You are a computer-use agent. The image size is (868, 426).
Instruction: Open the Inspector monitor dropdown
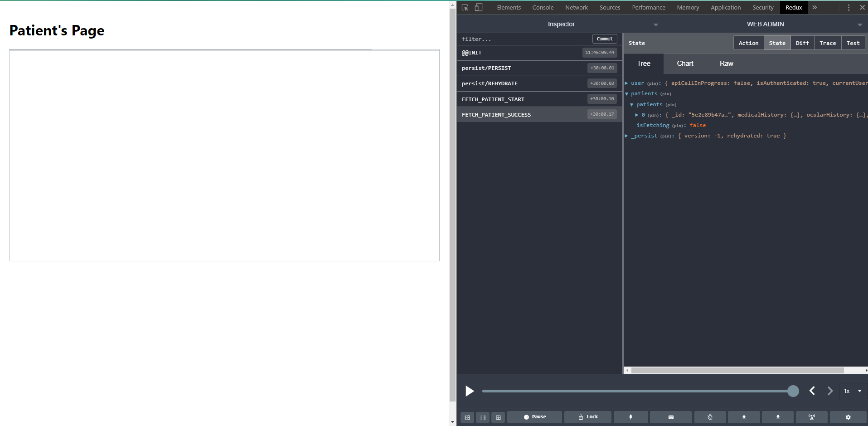coord(561,24)
